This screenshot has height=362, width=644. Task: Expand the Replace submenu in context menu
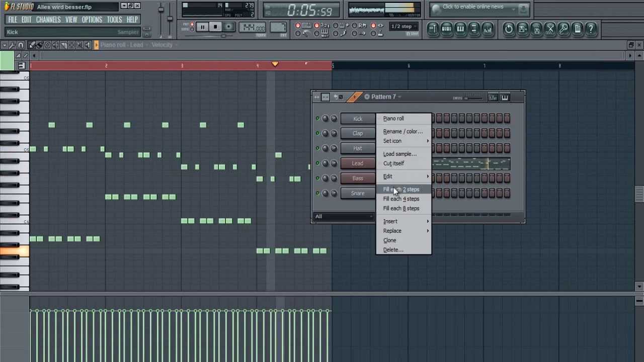click(405, 231)
